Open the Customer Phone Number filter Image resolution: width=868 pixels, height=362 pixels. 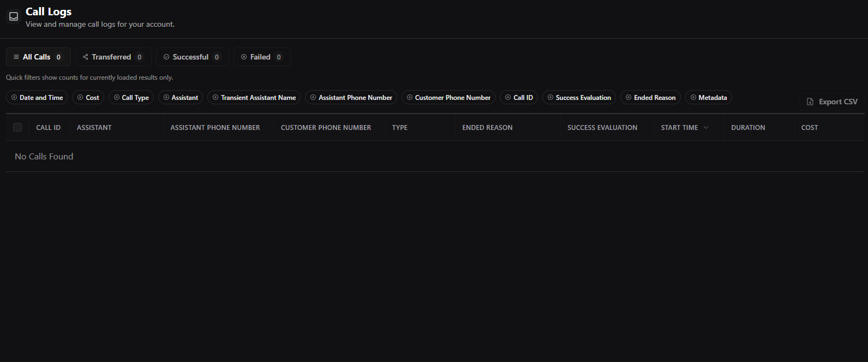pos(448,98)
